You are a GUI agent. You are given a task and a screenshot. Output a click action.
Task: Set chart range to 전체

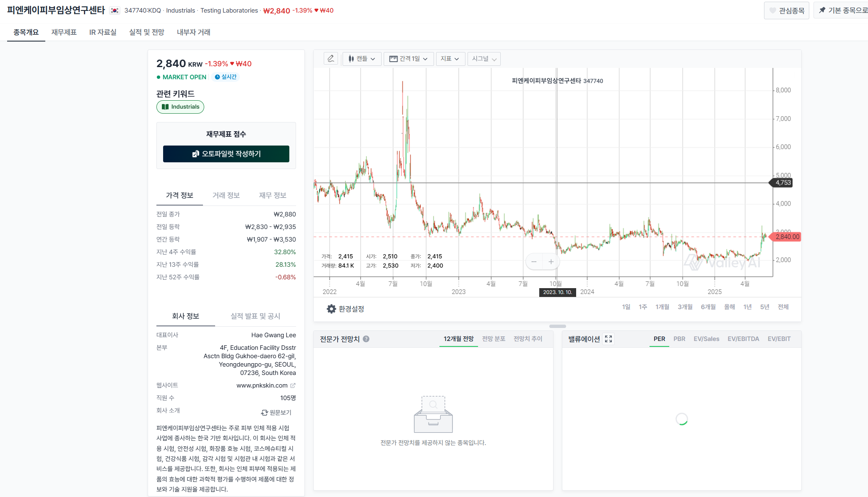pyautogui.click(x=783, y=307)
